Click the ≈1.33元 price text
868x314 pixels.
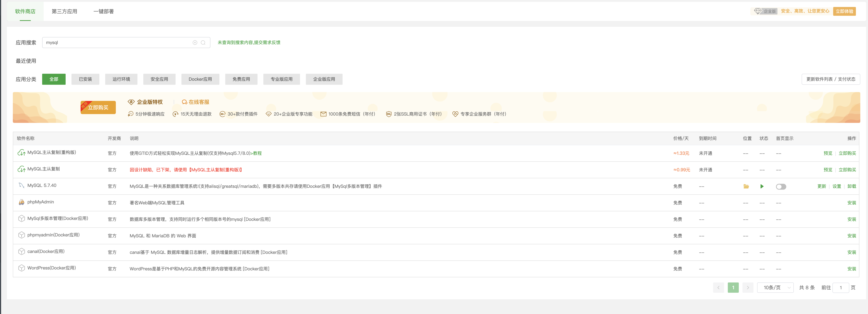coord(681,153)
